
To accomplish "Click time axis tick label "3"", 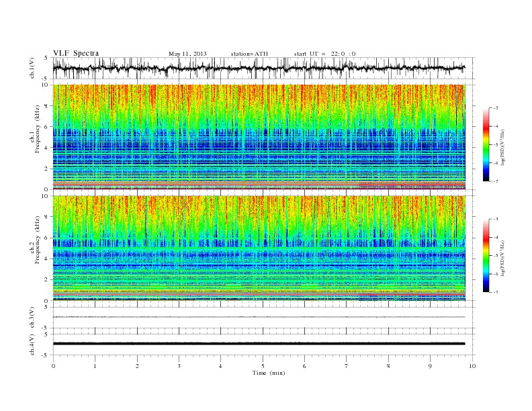I will click(179, 366).
